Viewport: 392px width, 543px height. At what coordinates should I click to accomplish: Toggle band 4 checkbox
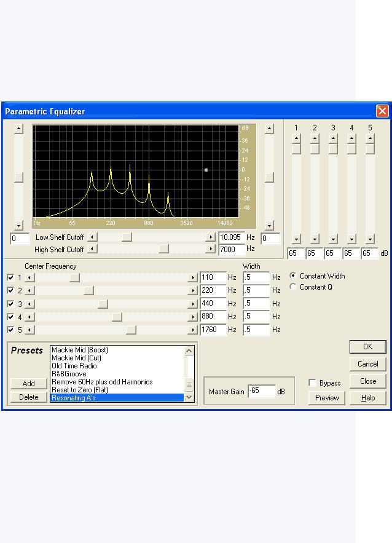pos(10,317)
